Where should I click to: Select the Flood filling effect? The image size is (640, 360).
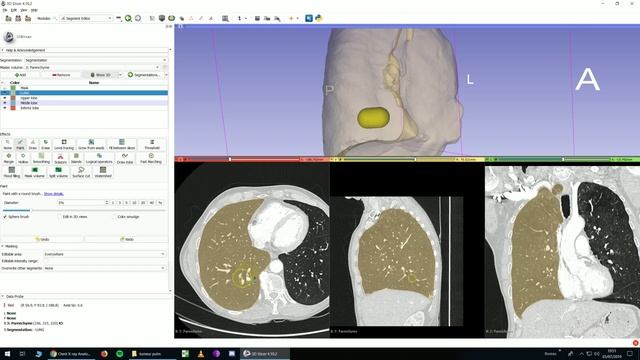tap(12, 172)
